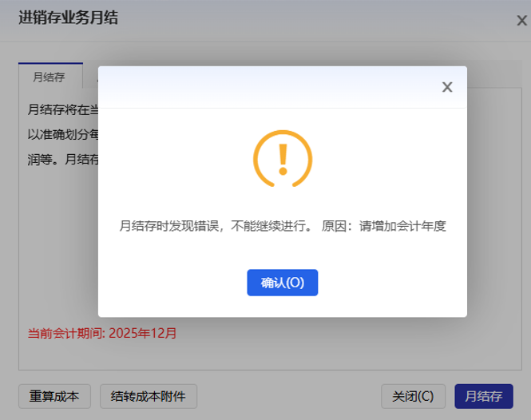Click the description line starting 以准确划分每
This screenshot has height=420, width=531.
[x=62, y=134]
